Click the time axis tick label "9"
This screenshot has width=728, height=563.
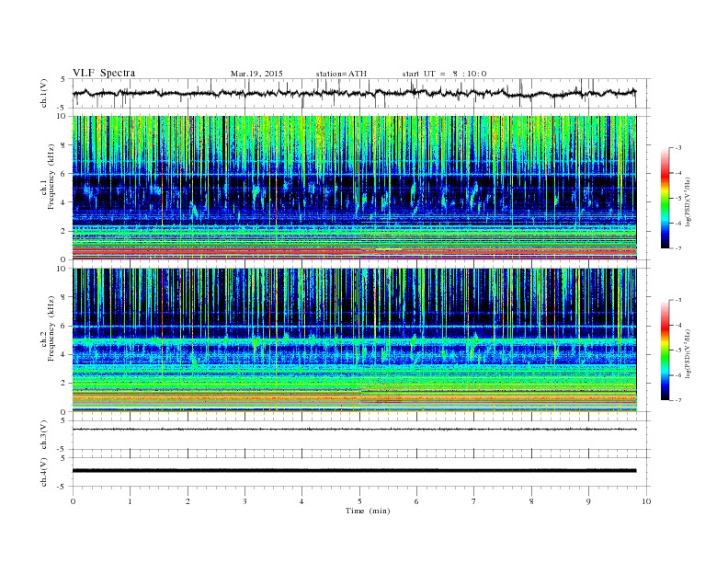pos(589,501)
